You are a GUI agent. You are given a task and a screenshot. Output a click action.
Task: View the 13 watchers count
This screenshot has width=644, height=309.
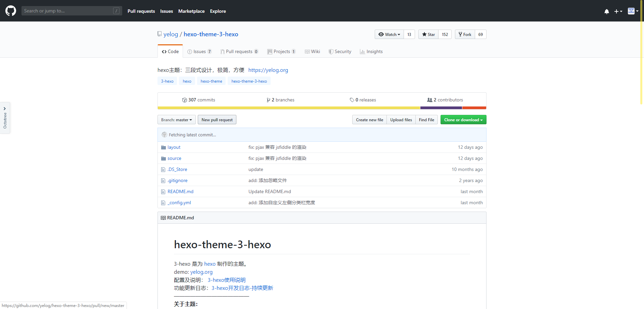pos(409,34)
